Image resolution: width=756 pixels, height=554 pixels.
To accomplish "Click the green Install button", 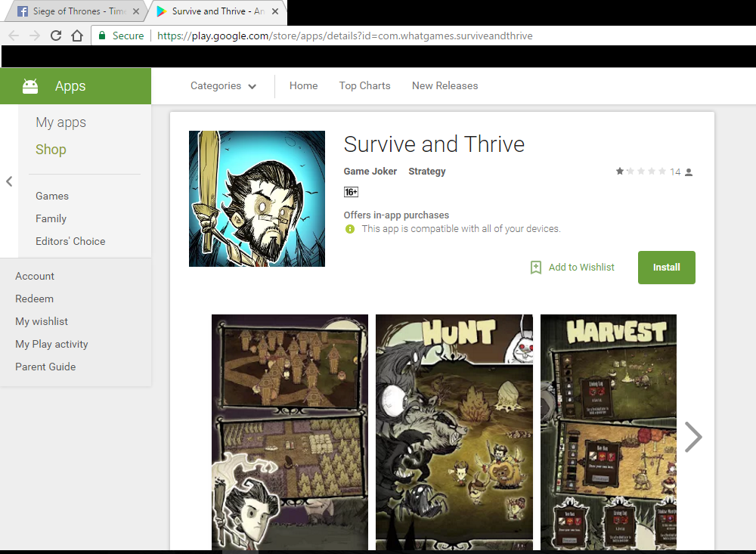I will tap(666, 268).
